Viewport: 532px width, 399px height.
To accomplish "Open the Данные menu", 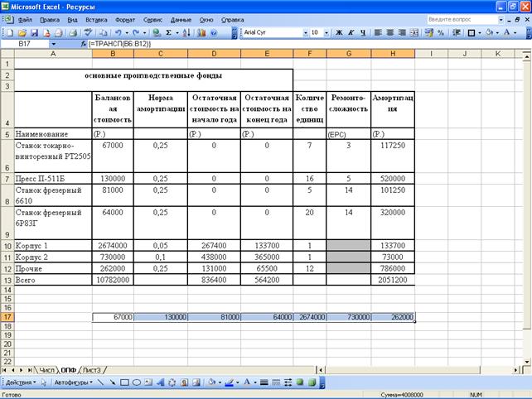I will click(x=181, y=20).
